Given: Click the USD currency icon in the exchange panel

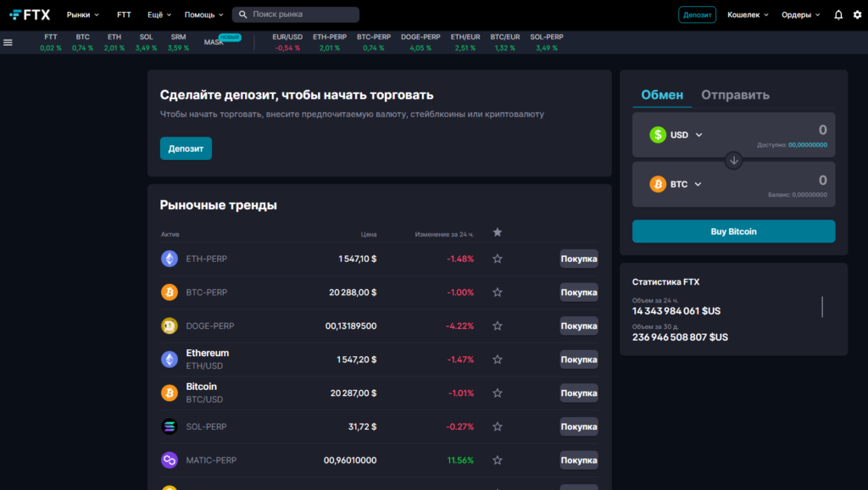Looking at the screenshot, I should (x=656, y=134).
